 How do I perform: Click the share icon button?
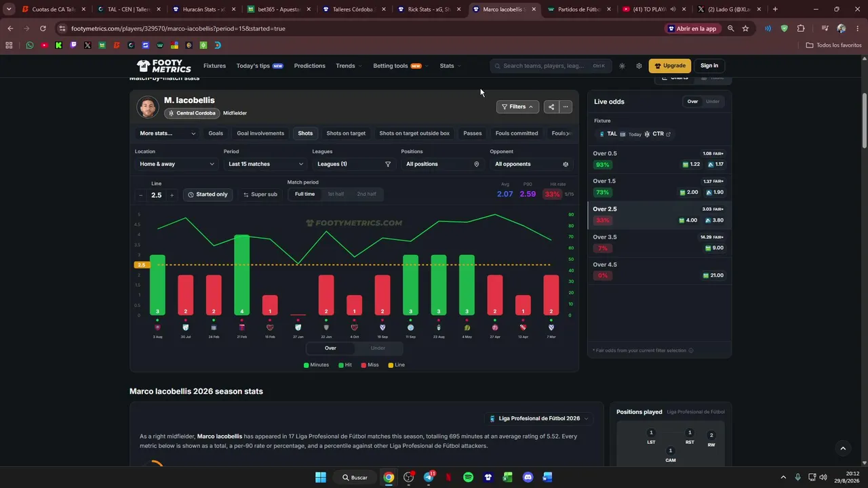tap(551, 106)
